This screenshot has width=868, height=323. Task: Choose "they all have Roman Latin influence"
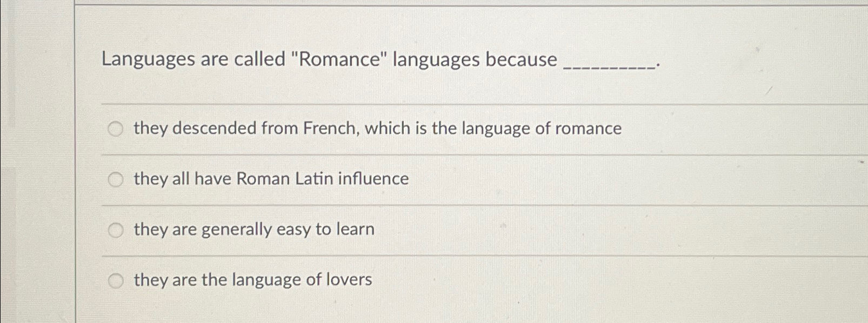tap(115, 179)
